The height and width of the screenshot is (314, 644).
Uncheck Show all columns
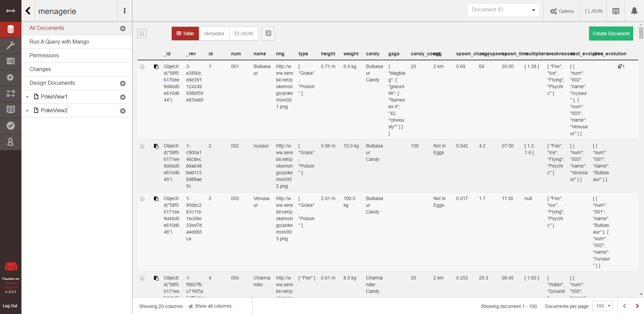tap(191, 306)
